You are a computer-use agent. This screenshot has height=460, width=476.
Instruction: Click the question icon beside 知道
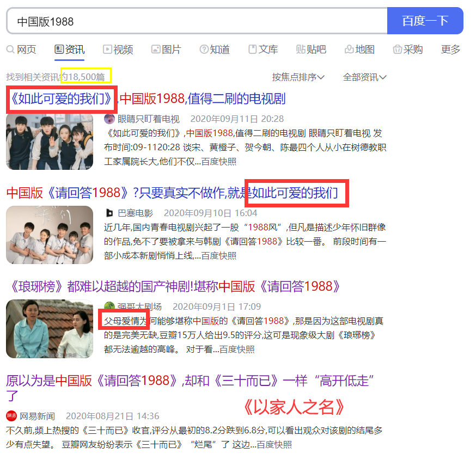point(204,49)
